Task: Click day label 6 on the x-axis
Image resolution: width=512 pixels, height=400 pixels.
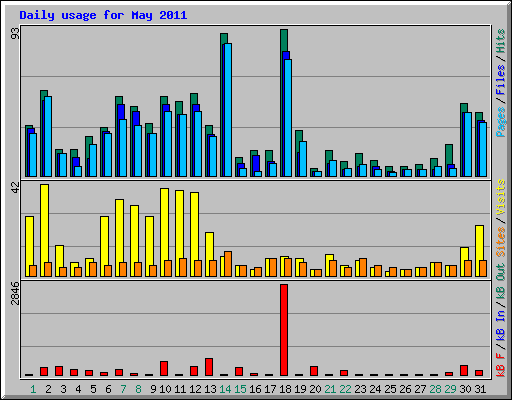Action: (x=108, y=389)
